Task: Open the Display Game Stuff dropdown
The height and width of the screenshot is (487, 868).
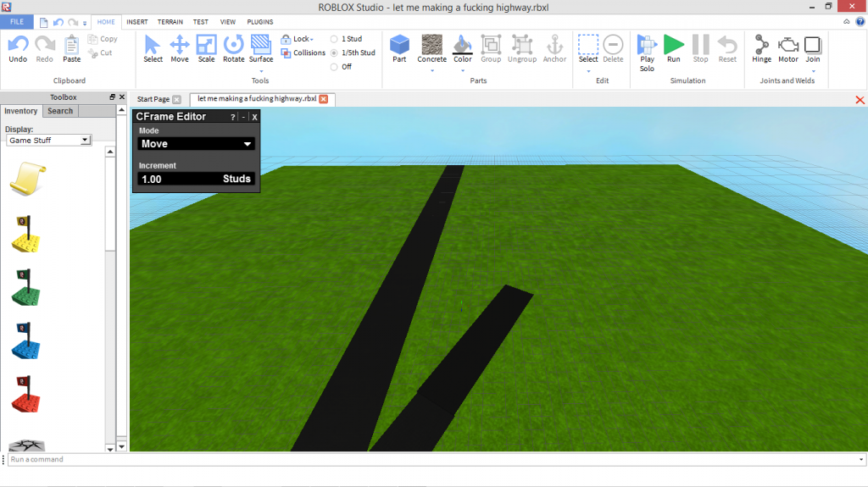Action: point(48,140)
